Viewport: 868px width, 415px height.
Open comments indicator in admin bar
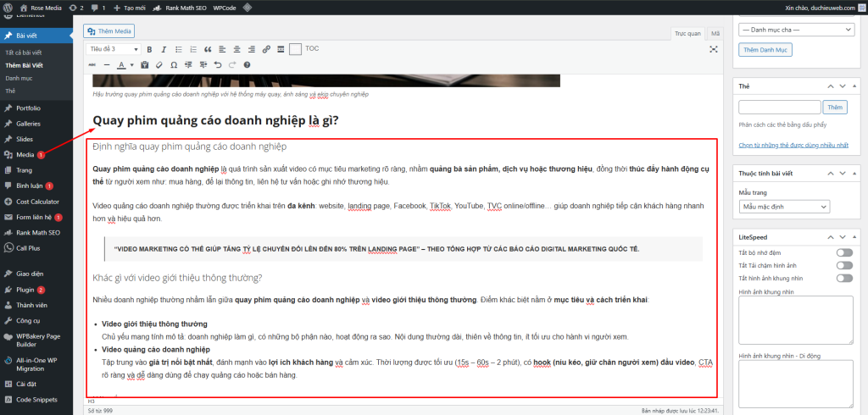(98, 8)
